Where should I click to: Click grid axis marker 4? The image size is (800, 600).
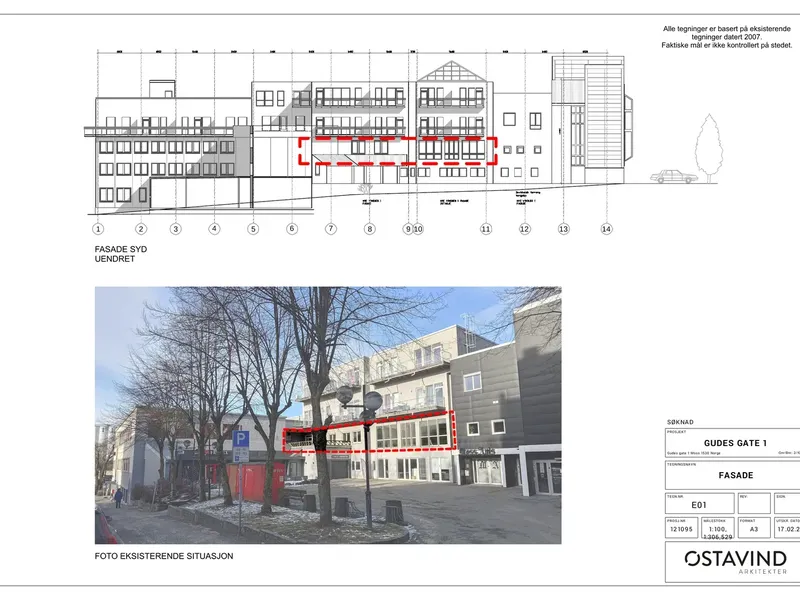point(214,229)
